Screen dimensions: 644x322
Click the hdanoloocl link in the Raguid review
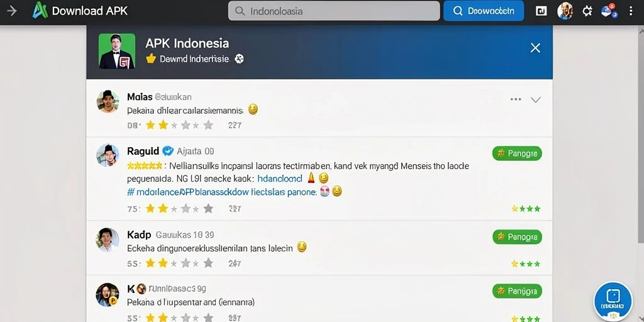[280, 179]
